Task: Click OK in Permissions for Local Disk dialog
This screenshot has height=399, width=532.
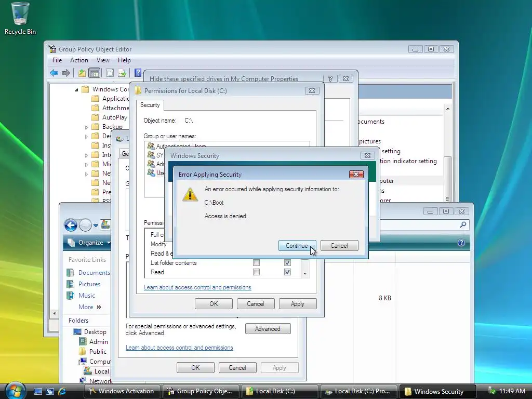Action: coord(214,303)
